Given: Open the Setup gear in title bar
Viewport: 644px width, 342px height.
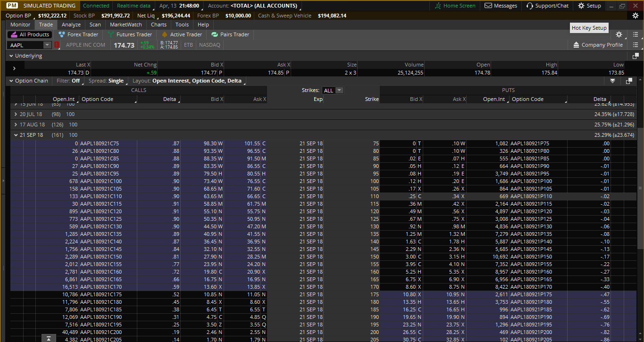Looking at the screenshot, I should (581, 6).
